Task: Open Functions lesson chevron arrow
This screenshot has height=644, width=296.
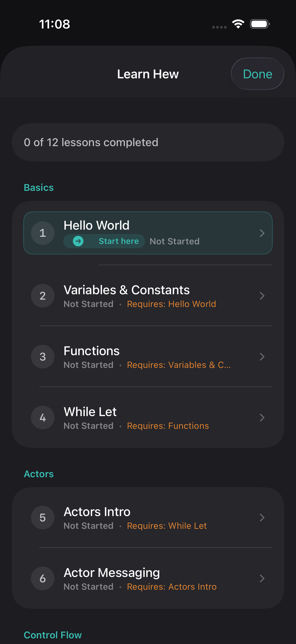Action: point(262,356)
